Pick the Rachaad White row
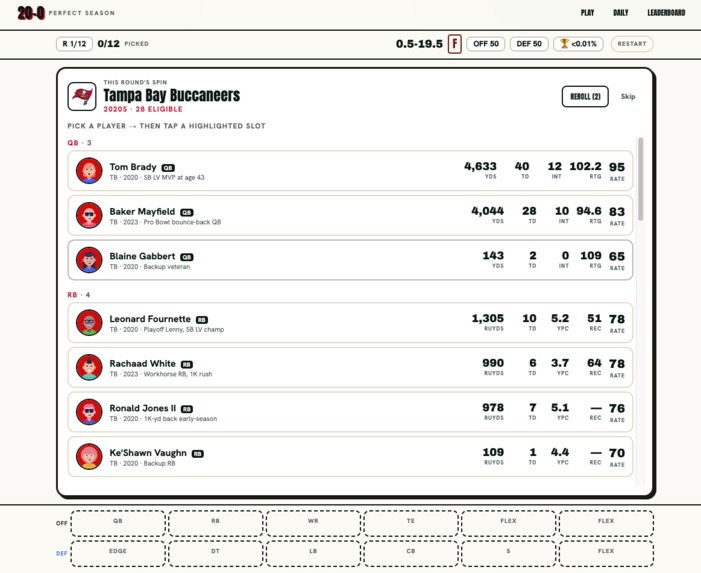The width and height of the screenshot is (701, 573). pyautogui.click(x=350, y=367)
